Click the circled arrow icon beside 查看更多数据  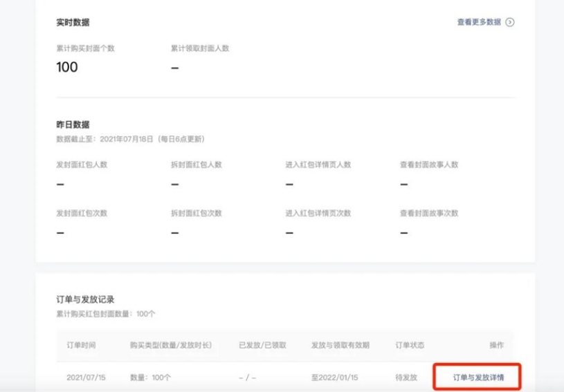pyautogui.click(x=510, y=22)
